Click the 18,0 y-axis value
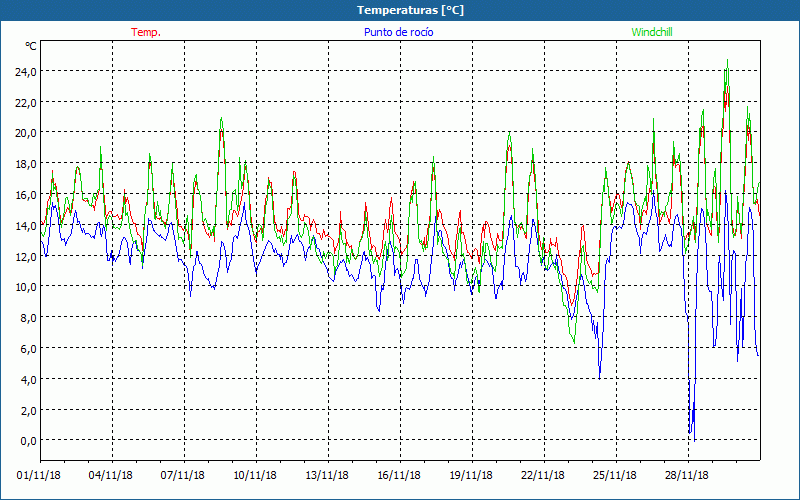 pyautogui.click(x=26, y=164)
